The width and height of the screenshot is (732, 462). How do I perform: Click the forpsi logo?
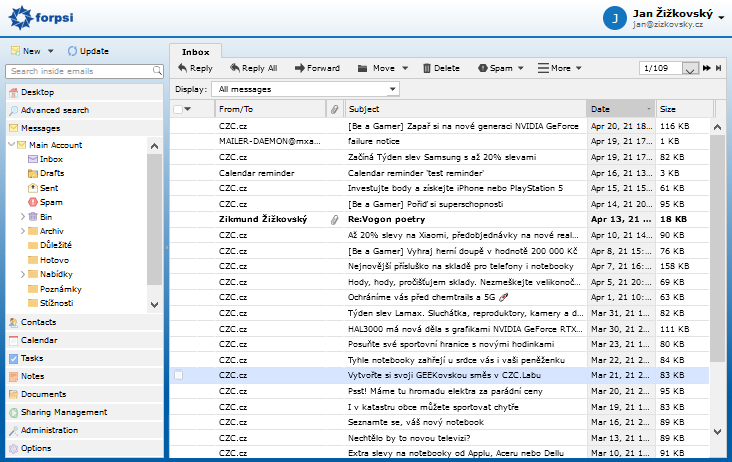41,18
